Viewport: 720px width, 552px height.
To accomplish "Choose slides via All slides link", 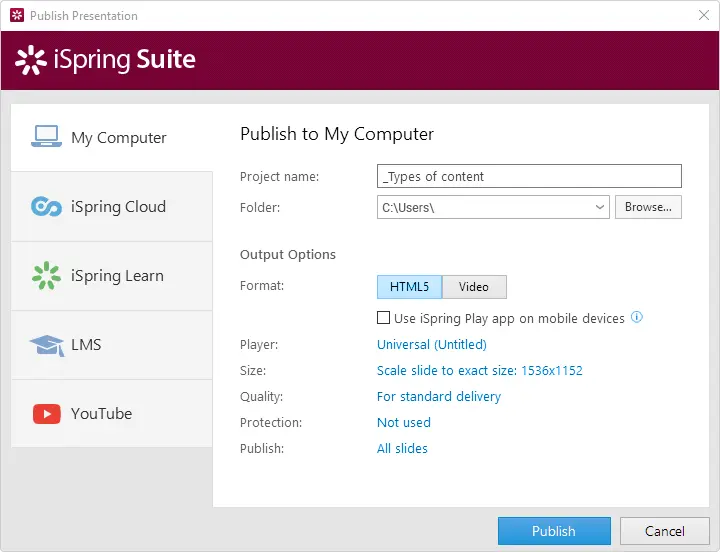I will [x=402, y=448].
